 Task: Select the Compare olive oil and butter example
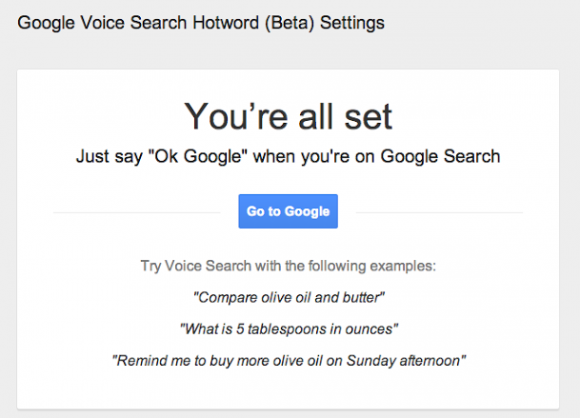(289, 297)
